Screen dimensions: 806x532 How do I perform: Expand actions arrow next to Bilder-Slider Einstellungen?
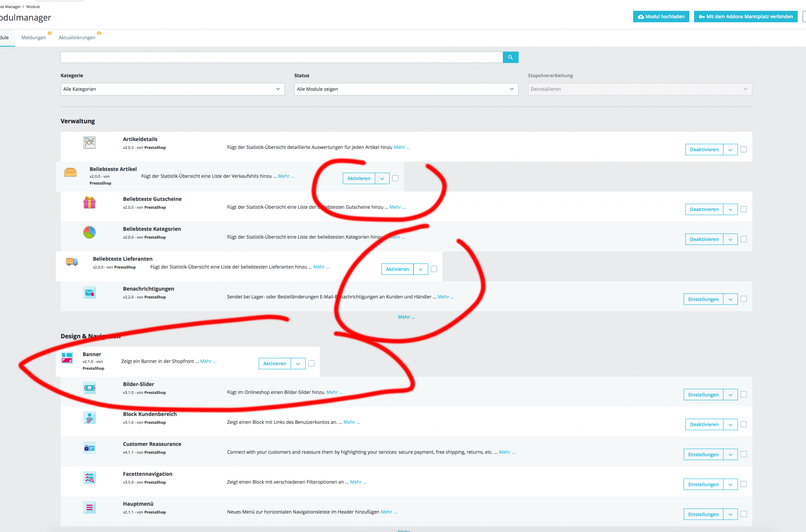[x=730, y=395]
